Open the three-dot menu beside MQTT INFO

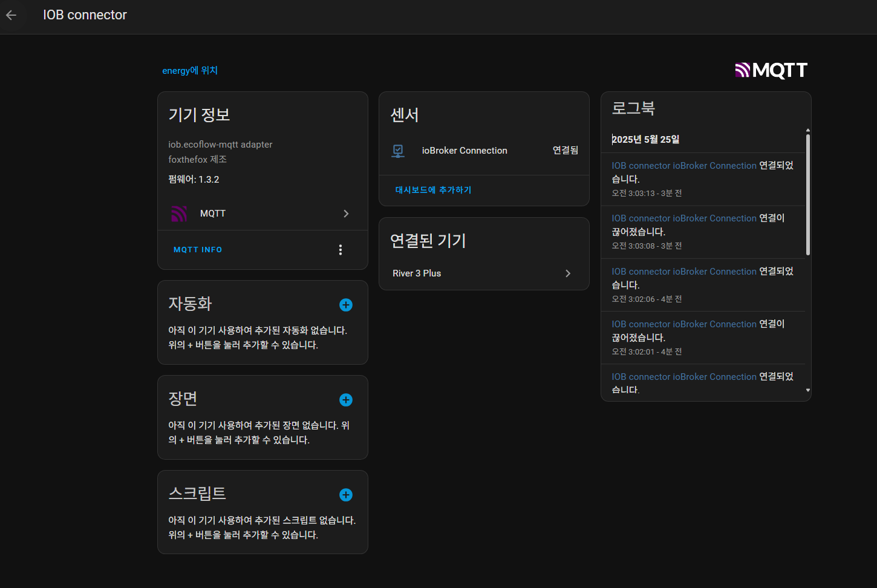[x=341, y=250]
